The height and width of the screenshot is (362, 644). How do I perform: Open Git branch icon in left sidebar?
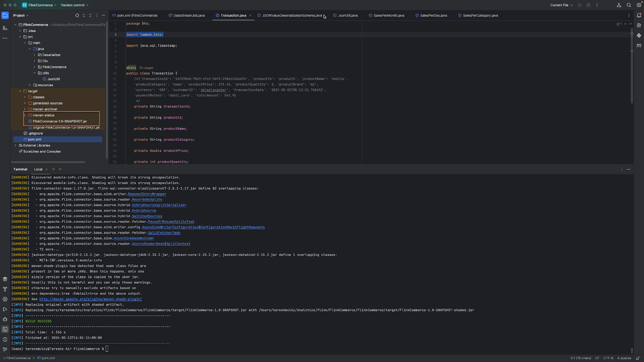pyautogui.click(x=5, y=350)
